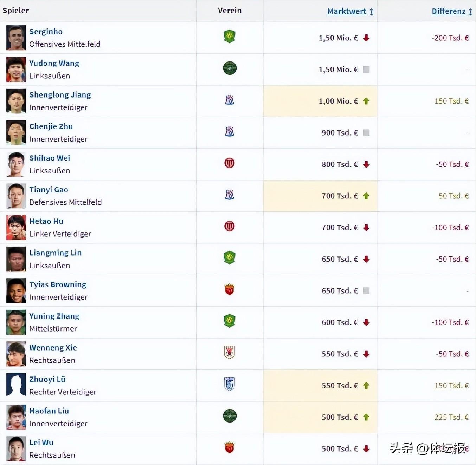The width and height of the screenshot is (476, 465).
Task: Click Hetao Hu's player photo thumbnail
Action: point(16,228)
